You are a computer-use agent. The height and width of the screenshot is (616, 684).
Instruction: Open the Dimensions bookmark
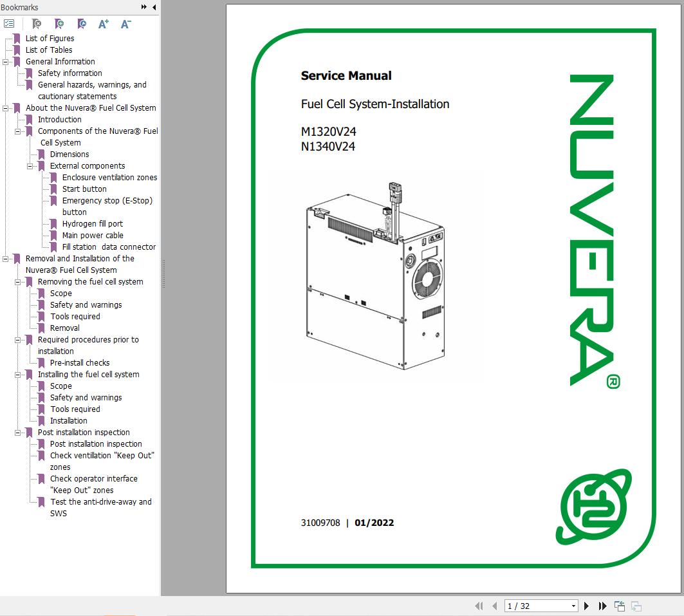click(69, 154)
